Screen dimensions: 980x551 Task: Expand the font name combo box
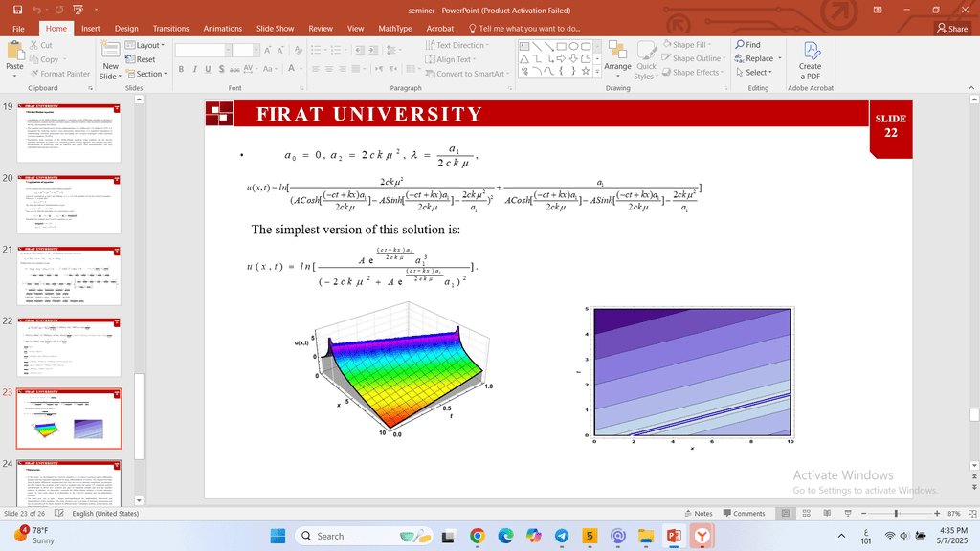click(x=228, y=50)
